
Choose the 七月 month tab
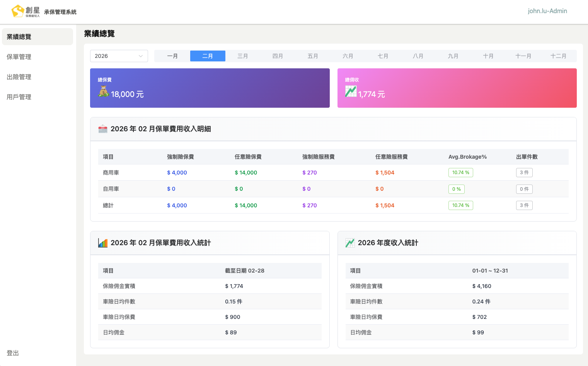pos(383,56)
